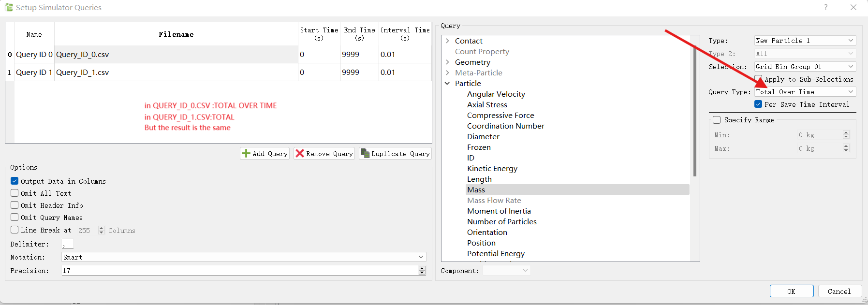Screen dimensions: 868x305
Task: Toggle Apply to Sub-Selections checkbox
Action: (758, 79)
